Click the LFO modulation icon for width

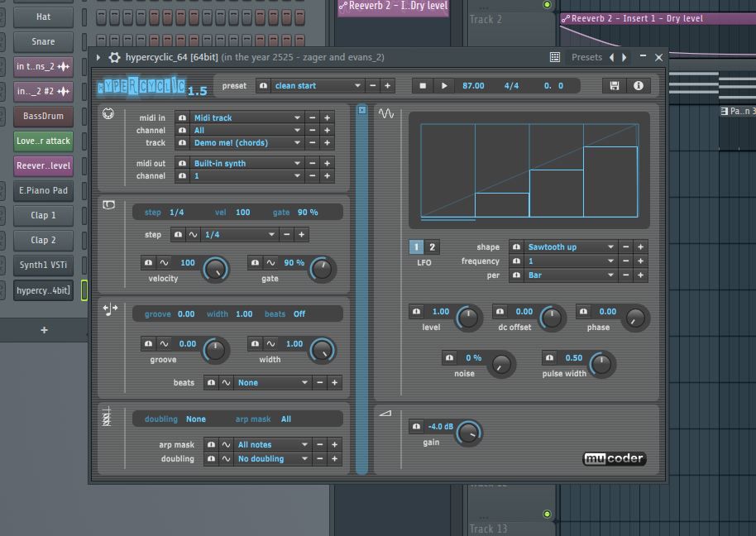[x=270, y=343]
